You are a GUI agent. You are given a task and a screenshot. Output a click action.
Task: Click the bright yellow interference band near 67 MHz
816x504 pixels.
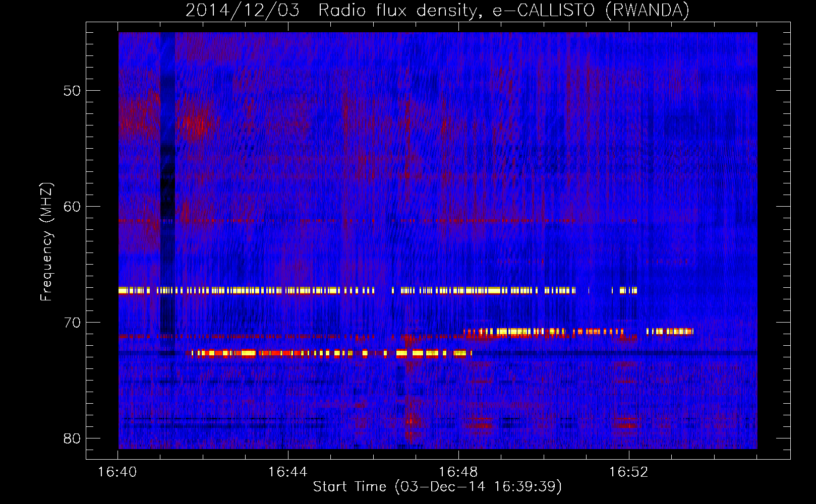378,290
